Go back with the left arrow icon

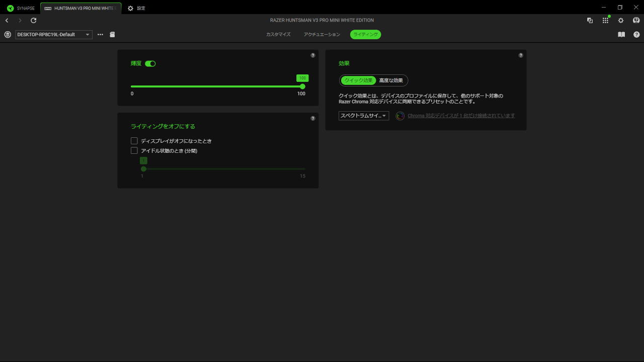(7, 21)
